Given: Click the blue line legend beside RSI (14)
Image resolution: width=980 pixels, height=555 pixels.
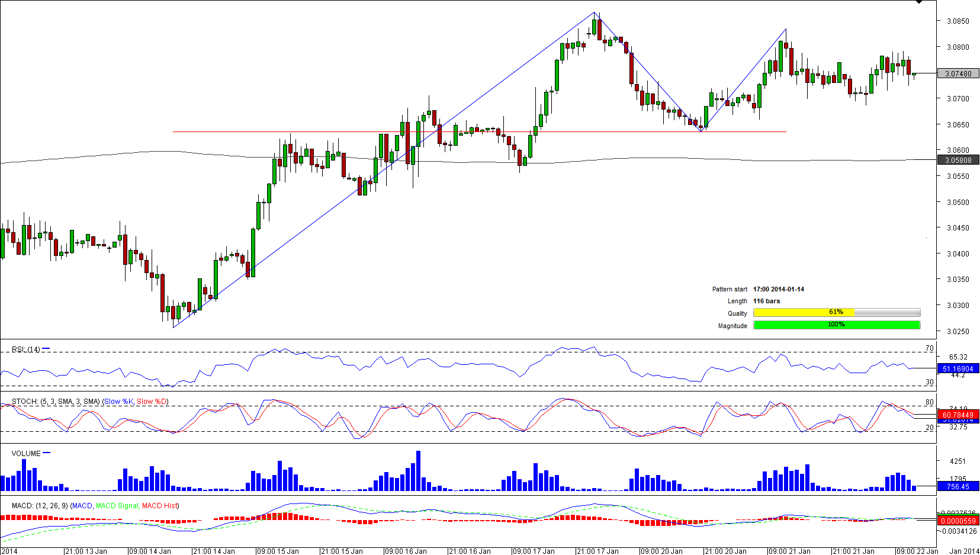Looking at the screenshot, I should pos(46,349).
